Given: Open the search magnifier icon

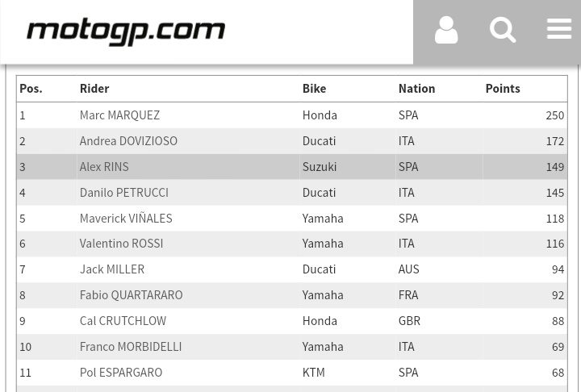Looking at the screenshot, I should coord(503,31).
